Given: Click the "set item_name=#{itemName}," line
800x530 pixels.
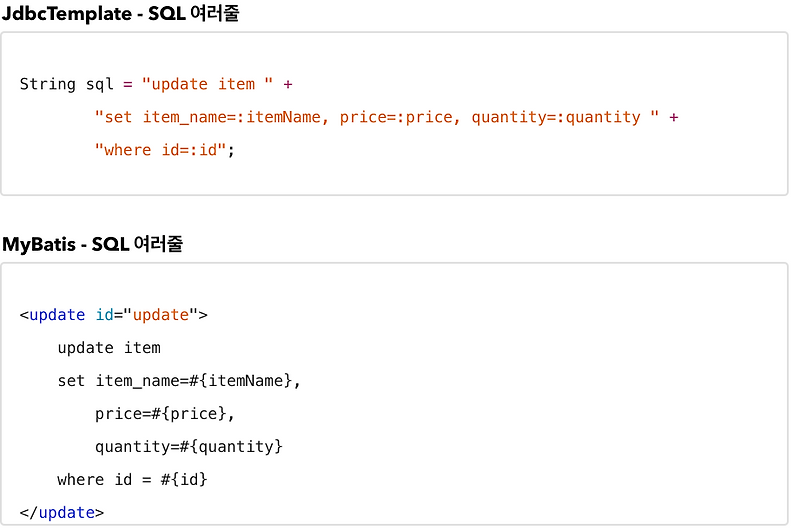Looking at the screenshot, I should (179, 381).
